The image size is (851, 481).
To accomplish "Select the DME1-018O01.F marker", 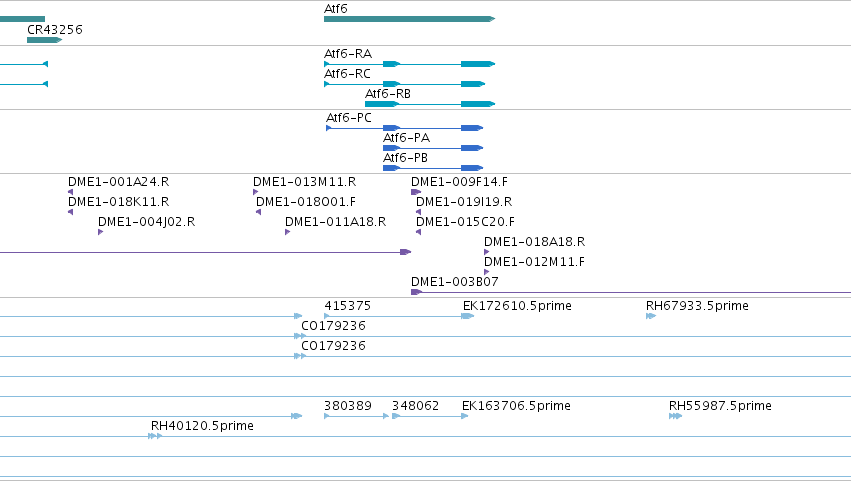I will click(x=258, y=212).
